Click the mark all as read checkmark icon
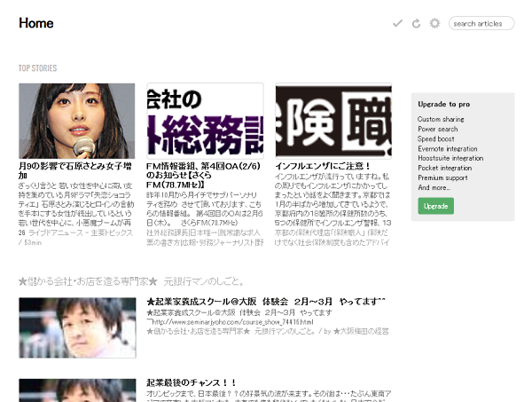532x402 pixels. tap(397, 23)
